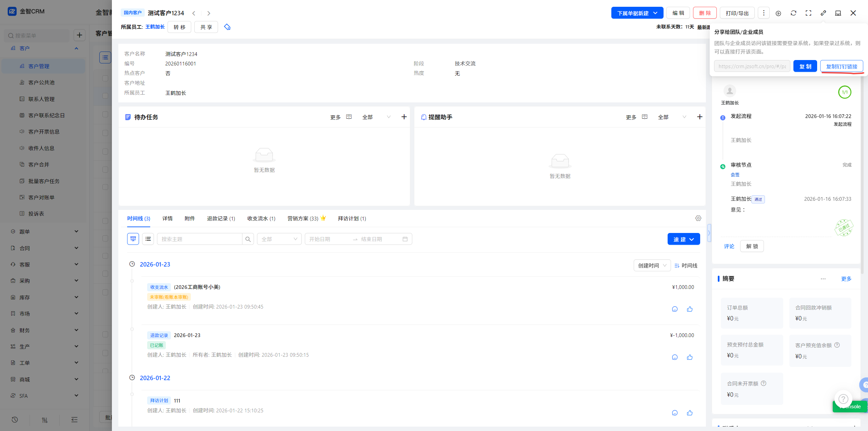Open the 下属单据新建 dropdown
Screen dimensions: 868x431
point(637,13)
